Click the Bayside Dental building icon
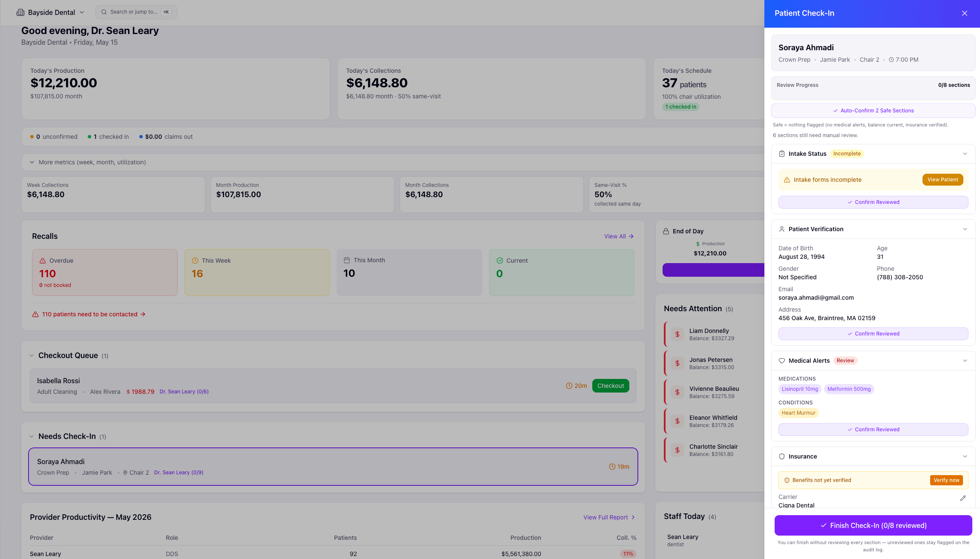 20,12
